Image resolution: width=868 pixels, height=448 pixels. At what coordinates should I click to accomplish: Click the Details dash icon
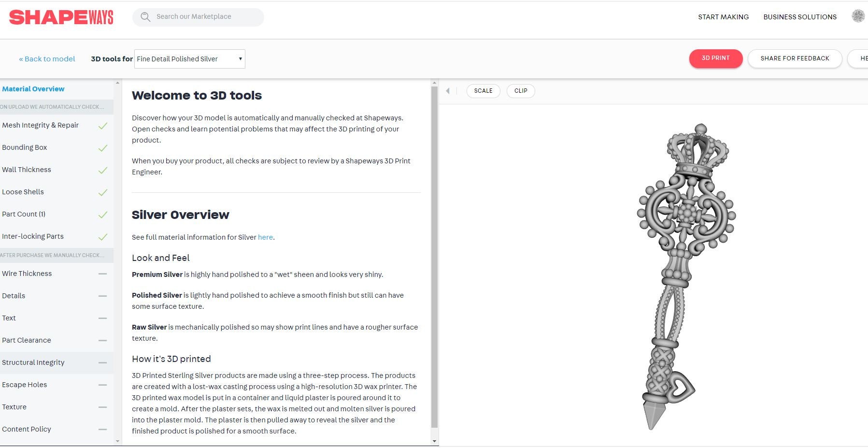coord(102,296)
